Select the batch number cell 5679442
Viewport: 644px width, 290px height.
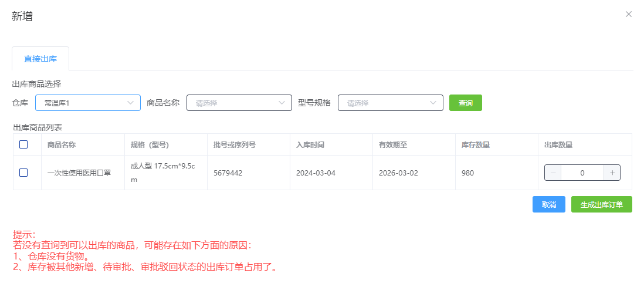228,173
